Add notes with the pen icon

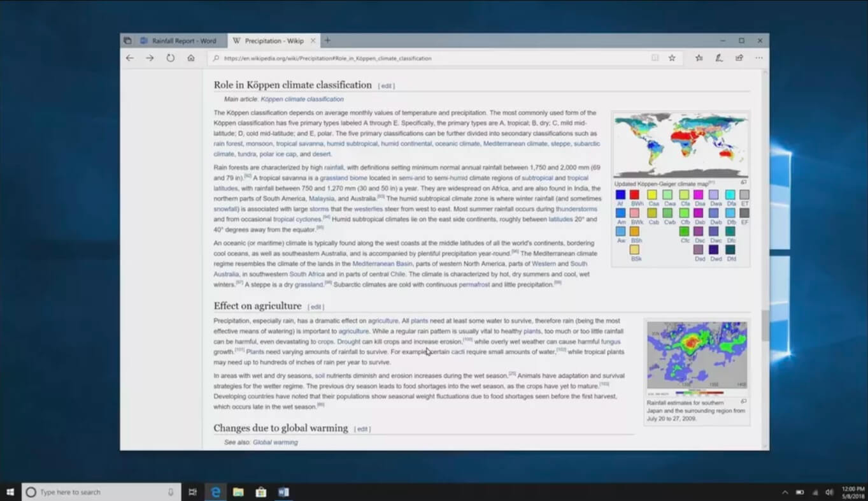tap(719, 58)
